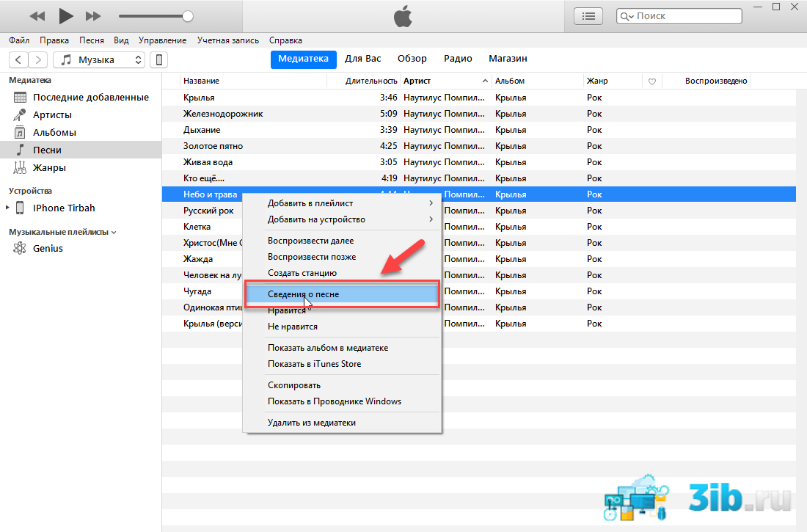Click the fast-forward next track button

(93, 16)
